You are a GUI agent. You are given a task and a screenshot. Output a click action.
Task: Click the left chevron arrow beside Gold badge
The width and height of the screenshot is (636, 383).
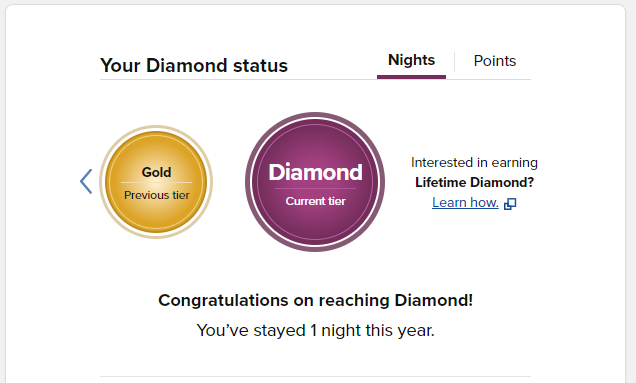tap(86, 181)
